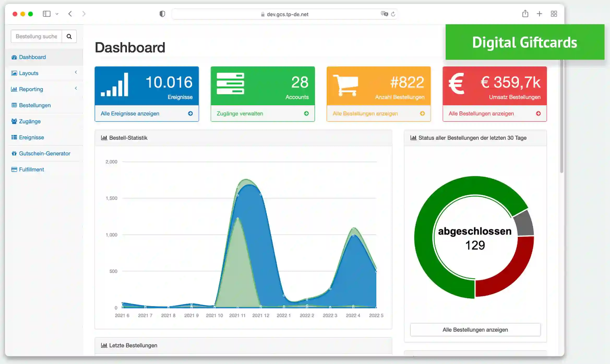Click the Layouts sidebar icon
The height and width of the screenshot is (364, 610).
tap(14, 73)
